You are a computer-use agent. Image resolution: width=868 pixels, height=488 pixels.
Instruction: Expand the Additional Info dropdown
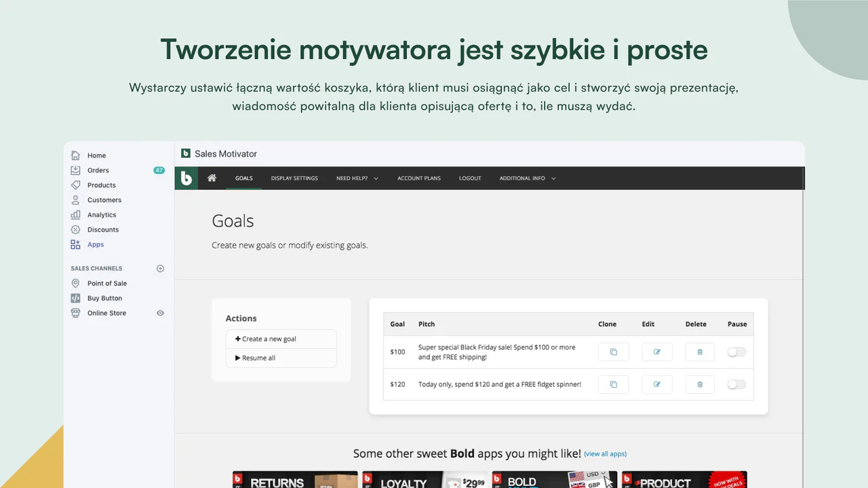(528, 178)
